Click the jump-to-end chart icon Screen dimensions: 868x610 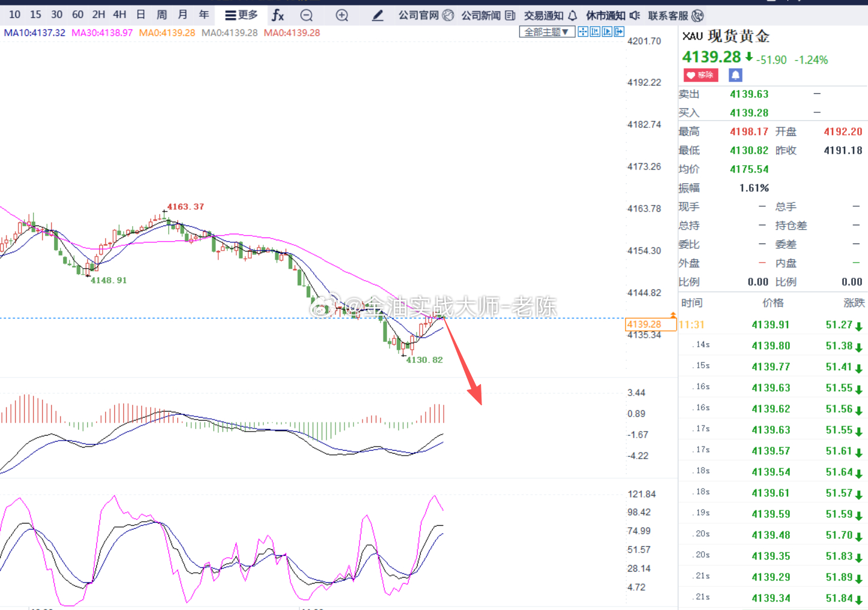tap(607, 32)
